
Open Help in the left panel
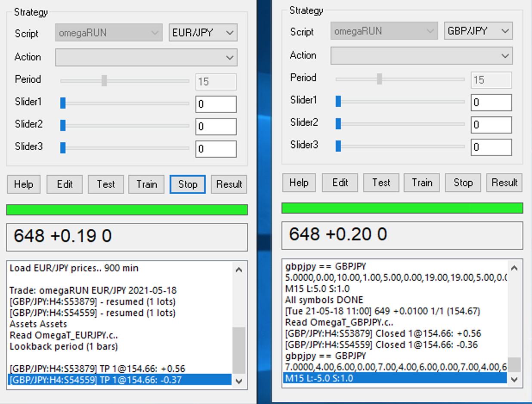23,184
